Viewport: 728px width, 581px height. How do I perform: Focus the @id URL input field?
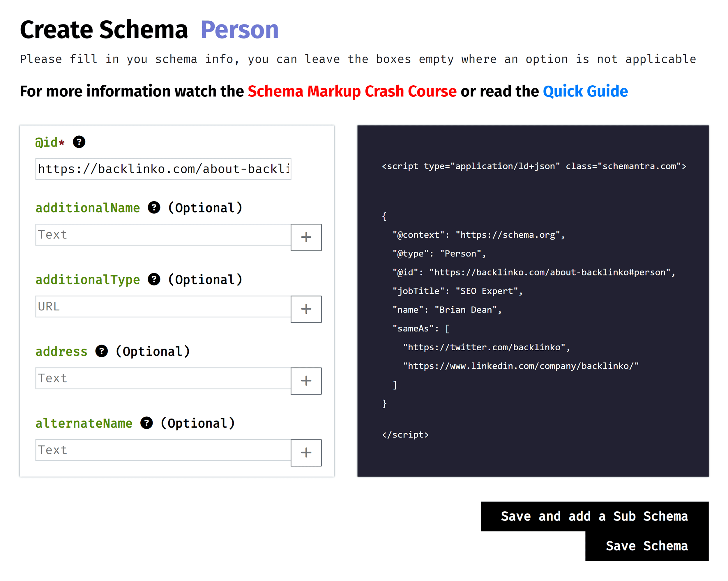point(163,169)
